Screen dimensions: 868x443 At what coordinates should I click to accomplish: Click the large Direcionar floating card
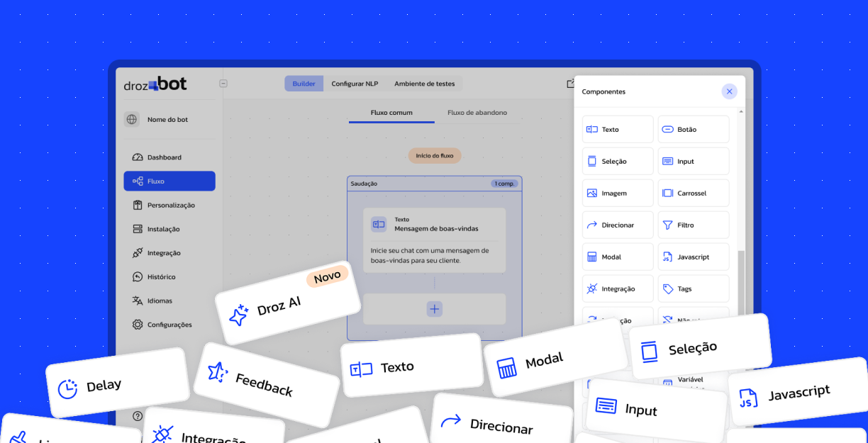pos(502,419)
